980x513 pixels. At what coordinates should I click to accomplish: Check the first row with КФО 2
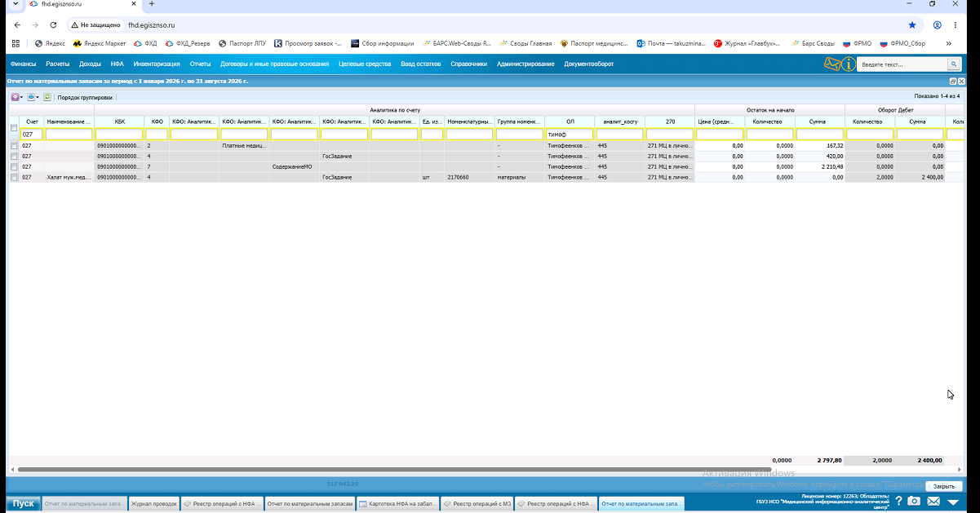click(x=13, y=146)
